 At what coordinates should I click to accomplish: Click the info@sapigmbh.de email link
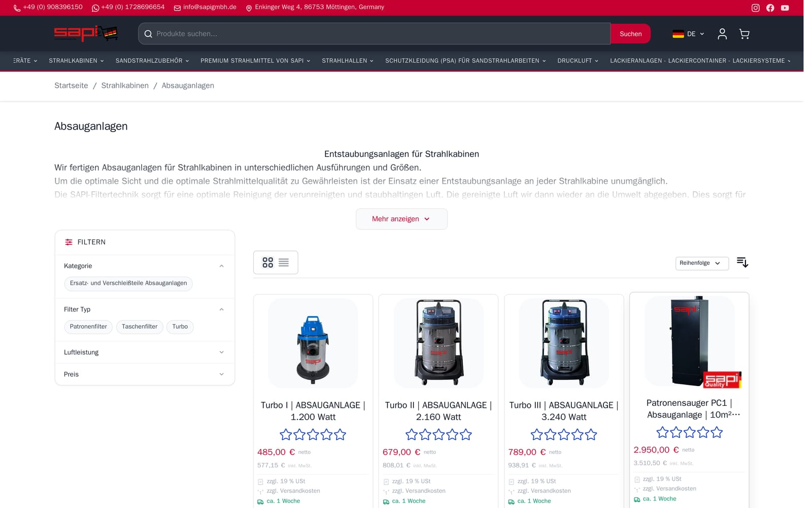210,8
